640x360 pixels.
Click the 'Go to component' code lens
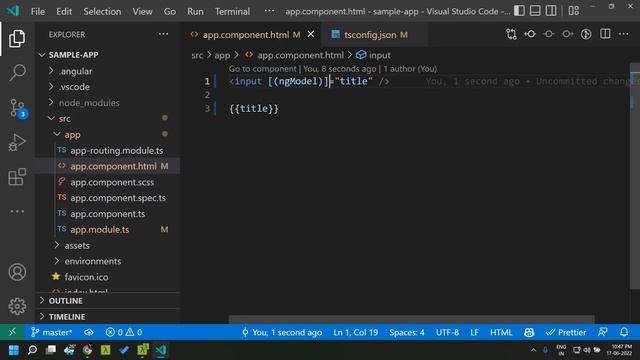tap(262, 69)
